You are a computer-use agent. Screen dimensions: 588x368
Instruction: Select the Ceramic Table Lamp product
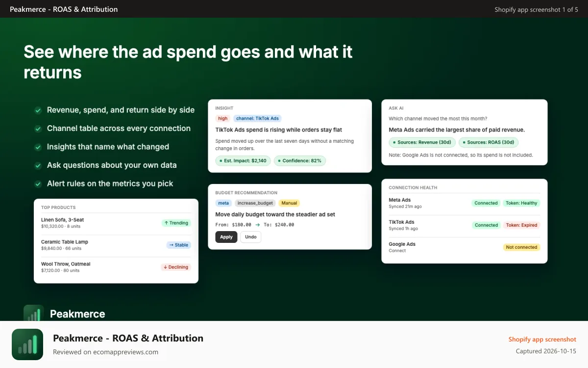[65, 242]
